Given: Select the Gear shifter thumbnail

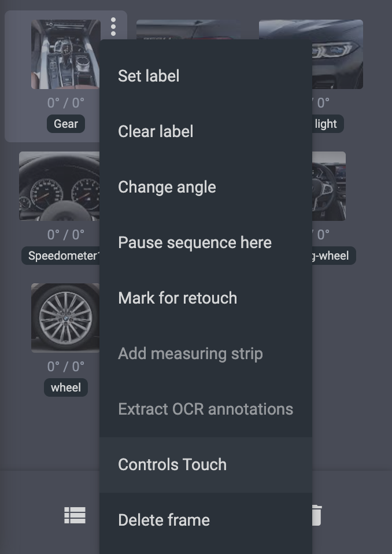Looking at the screenshot, I should point(65,54).
